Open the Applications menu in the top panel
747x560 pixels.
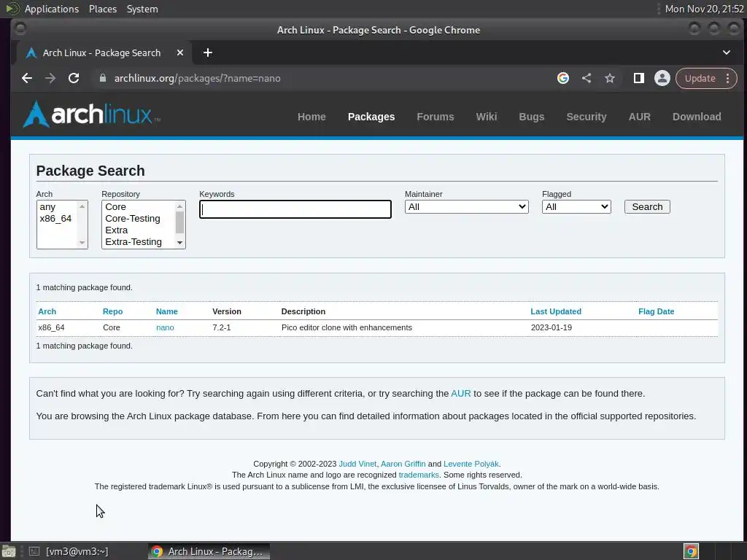coord(52,9)
